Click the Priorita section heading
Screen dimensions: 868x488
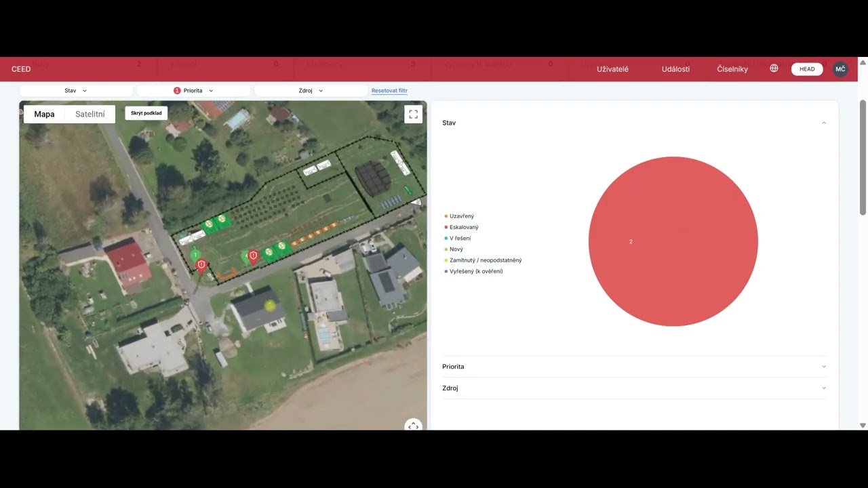pyautogui.click(x=453, y=367)
